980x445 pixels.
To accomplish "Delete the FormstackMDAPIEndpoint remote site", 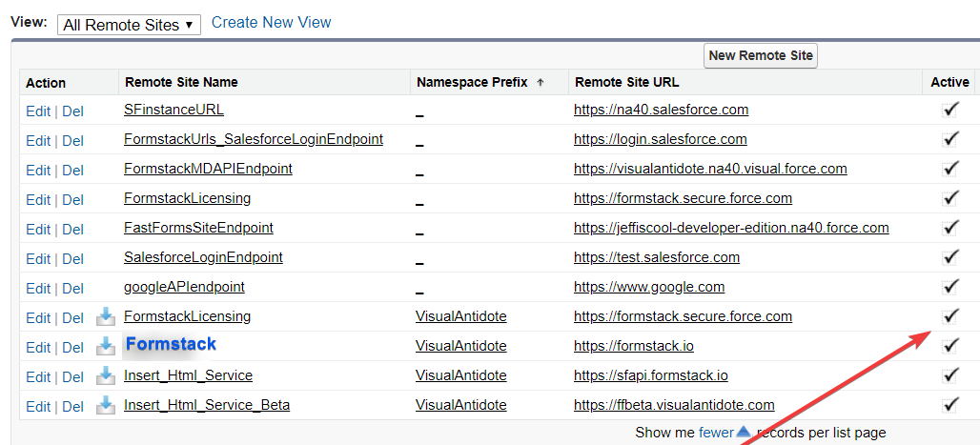I will (x=72, y=170).
